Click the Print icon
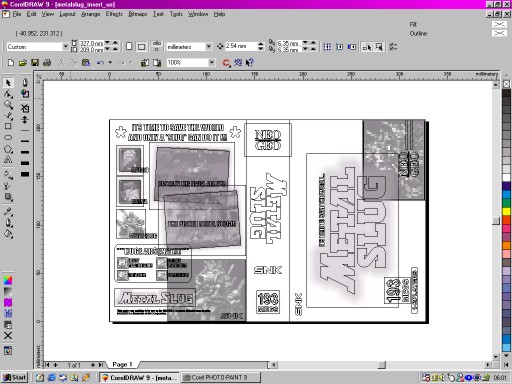The width and height of the screenshot is (512, 384). coord(47,62)
